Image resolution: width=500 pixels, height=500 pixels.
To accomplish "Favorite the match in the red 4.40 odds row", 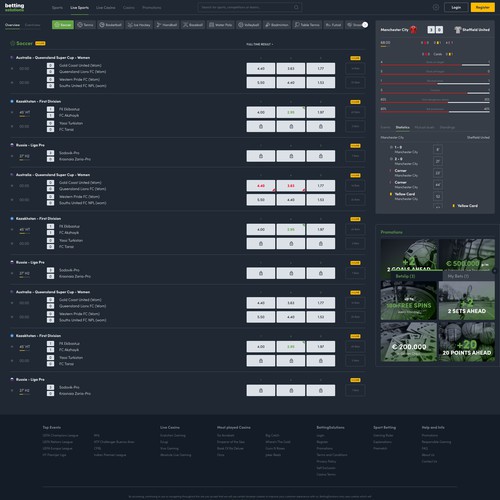I will pyautogui.click(x=12, y=186).
